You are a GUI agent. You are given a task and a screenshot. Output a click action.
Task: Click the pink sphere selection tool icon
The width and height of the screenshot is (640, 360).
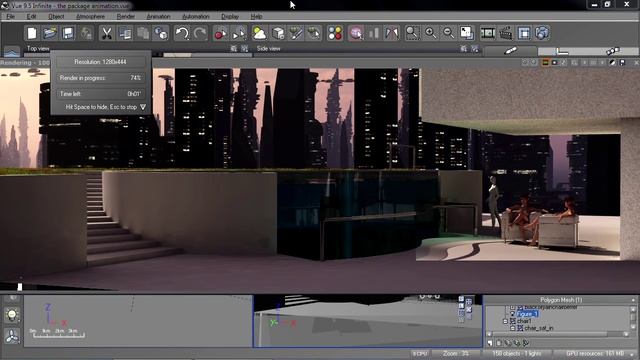[x=356, y=33]
